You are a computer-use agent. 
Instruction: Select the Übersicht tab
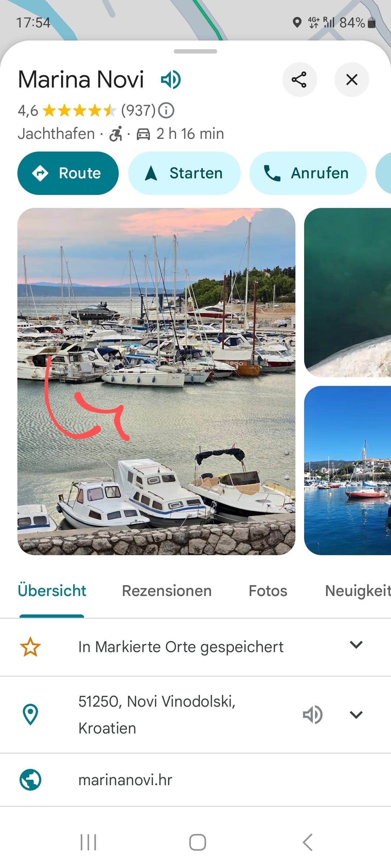[x=52, y=591]
